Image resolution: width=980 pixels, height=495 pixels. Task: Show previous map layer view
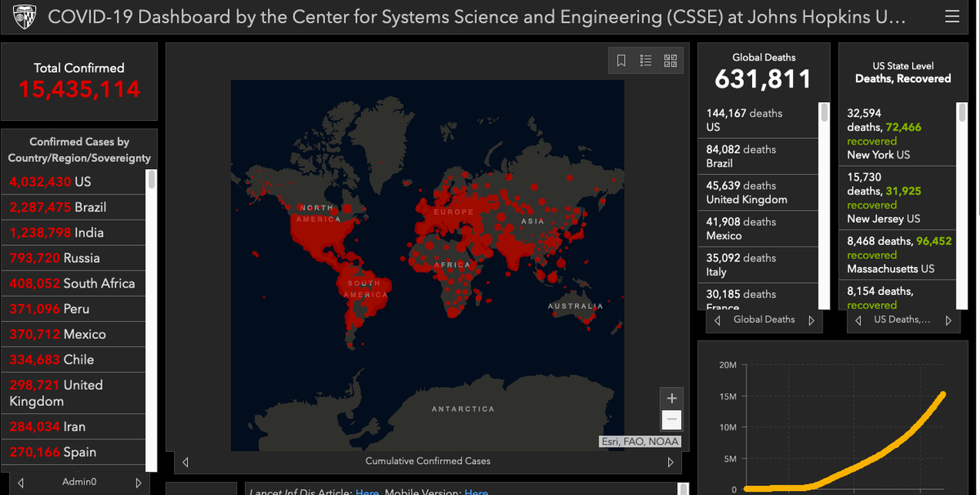point(185,462)
